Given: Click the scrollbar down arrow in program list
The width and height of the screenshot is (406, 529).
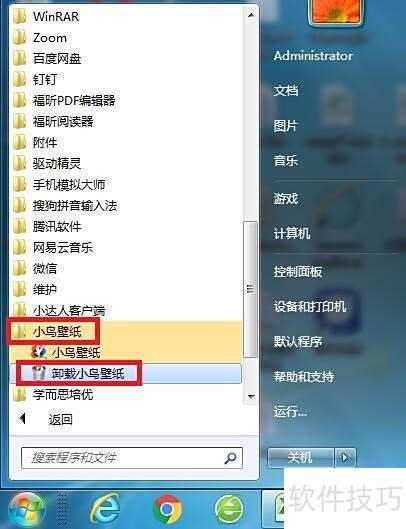Looking at the screenshot, I should (251, 396).
